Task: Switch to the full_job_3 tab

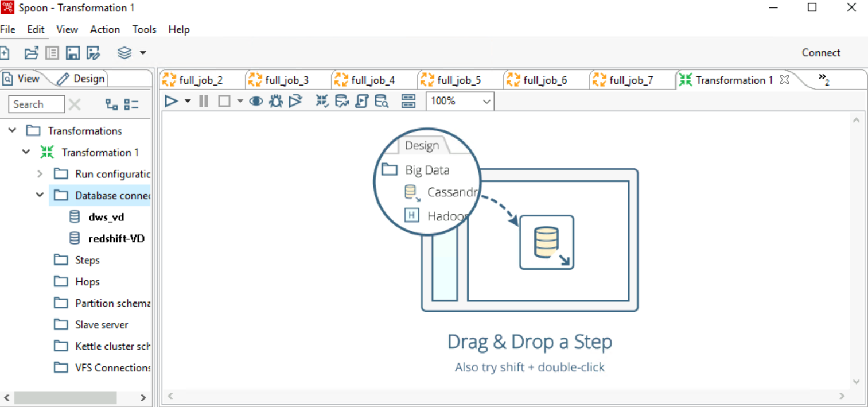Action: [x=287, y=80]
